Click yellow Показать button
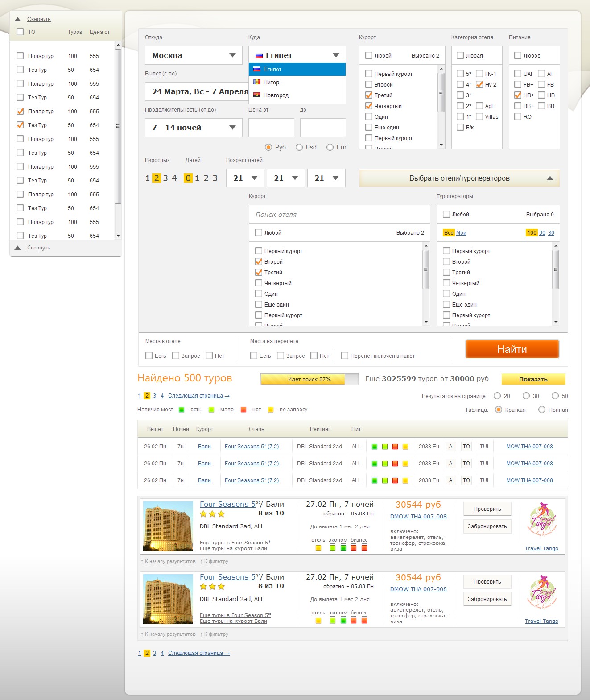 coord(533,379)
